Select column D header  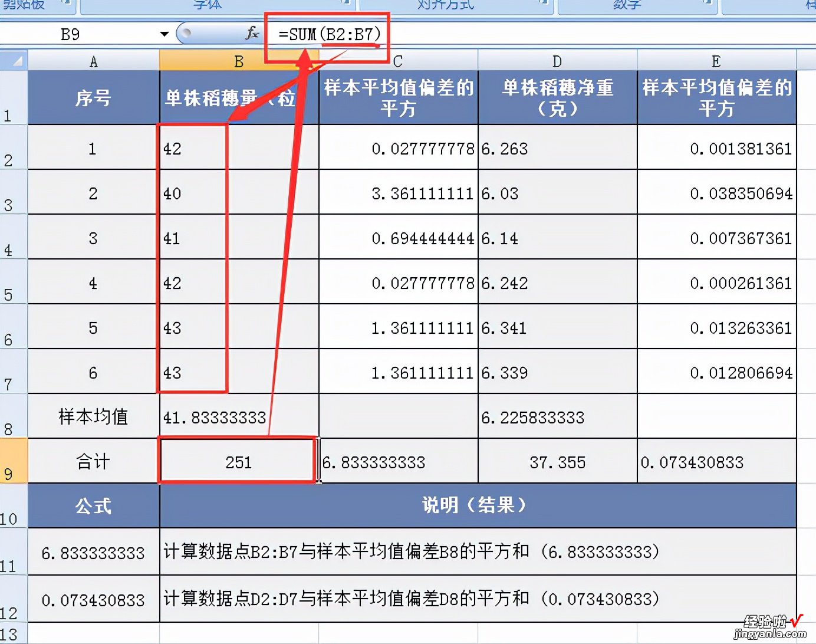tap(557, 61)
